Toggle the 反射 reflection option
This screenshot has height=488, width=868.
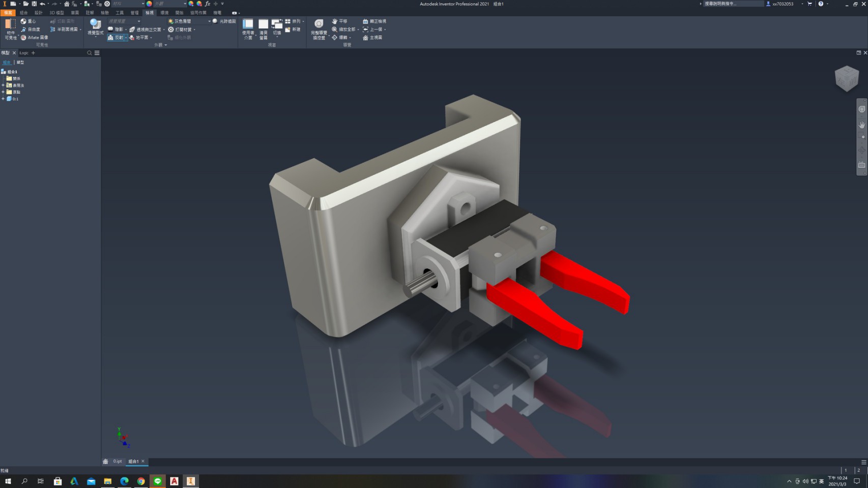(116, 38)
